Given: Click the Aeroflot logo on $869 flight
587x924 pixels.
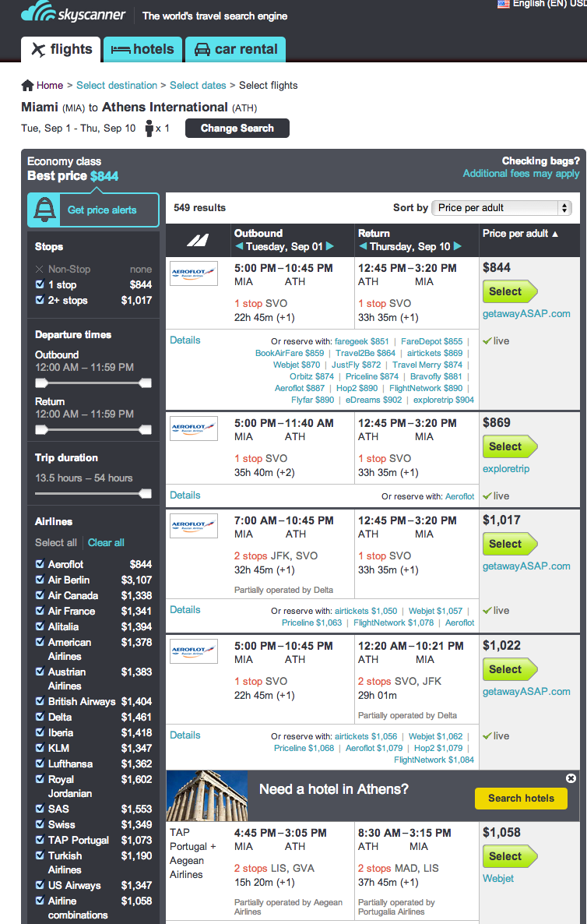Looking at the screenshot, I should [x=194, y=428].
